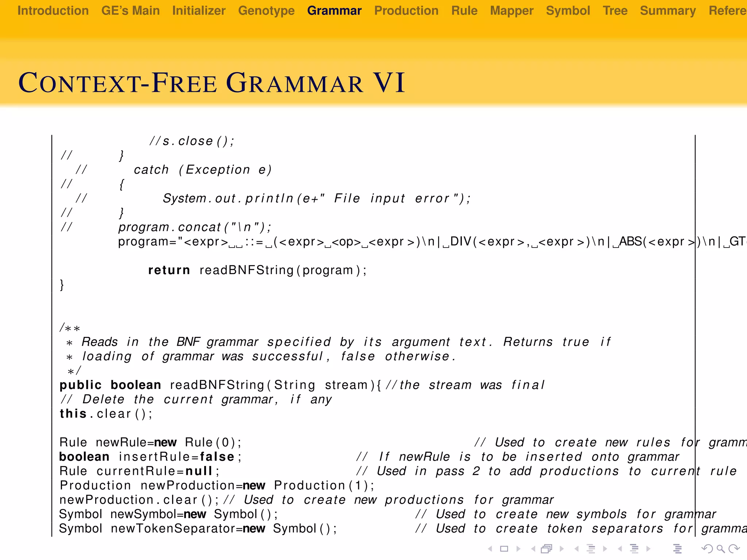Click the section navigation icon
The height and width of the screenshot is (560, 747).
(x=634, y=549)
